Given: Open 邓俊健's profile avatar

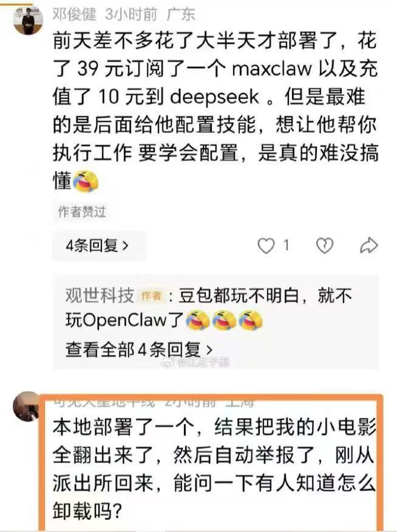Looking at the screenshot, I should (x=27, y=19).
